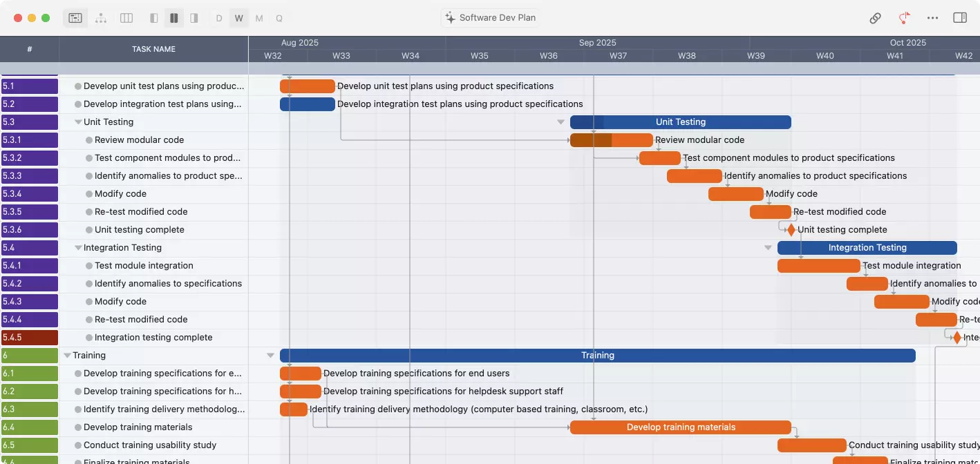Click the red critical path flag icon

[904, 18]
